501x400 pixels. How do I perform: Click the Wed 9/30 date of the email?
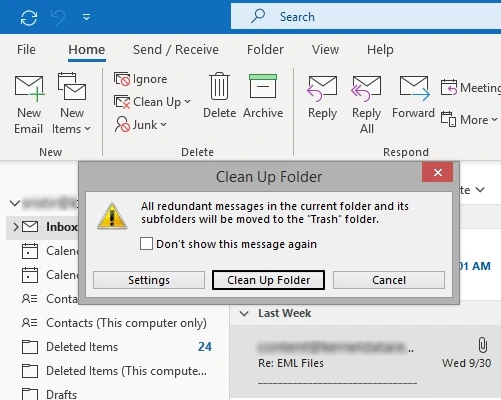(x=466, y=363)
